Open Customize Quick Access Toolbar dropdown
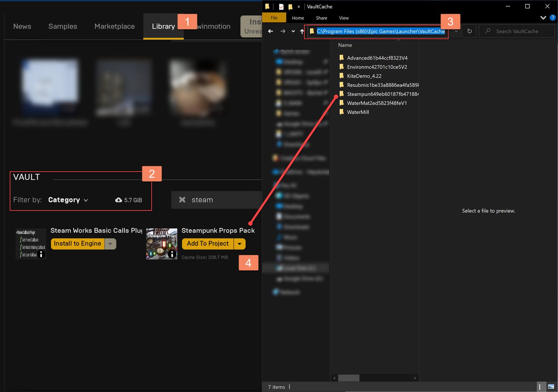The height and width of the screenshot is (392, 558). 299,7
